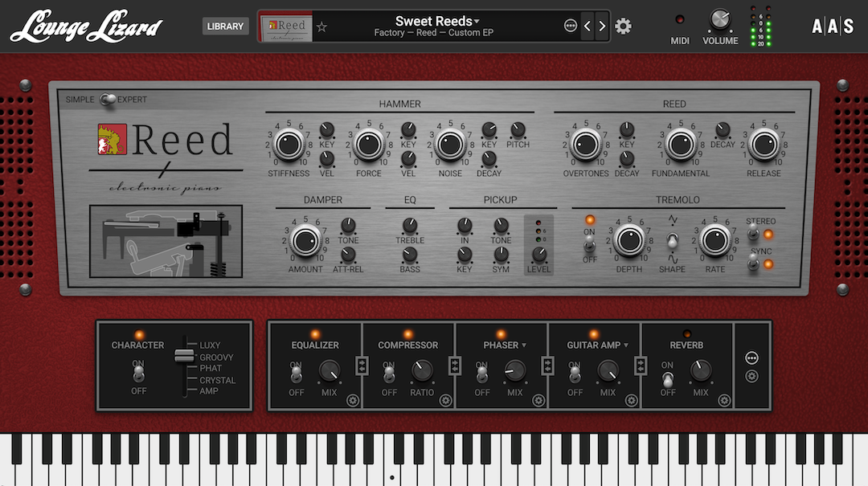Click the Equalizer settings gear icon
Viewport: 868px width, 486px height.
click(x=353, y=400)
